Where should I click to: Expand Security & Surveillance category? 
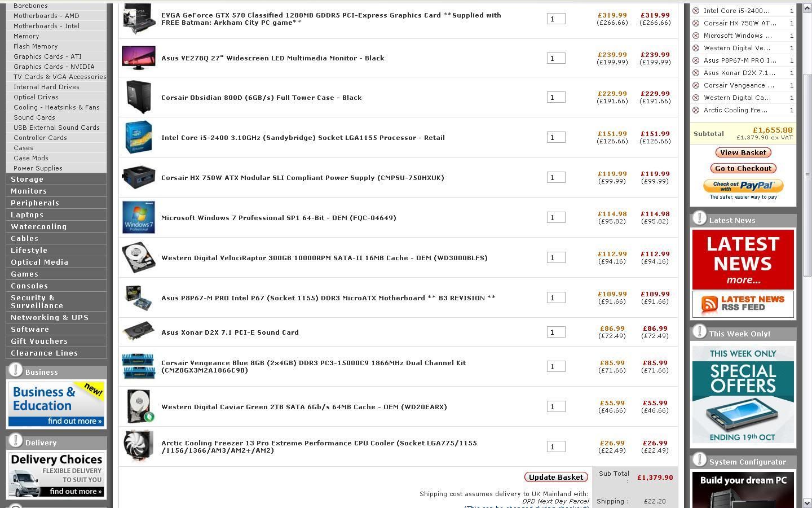(x=56, y=301)
